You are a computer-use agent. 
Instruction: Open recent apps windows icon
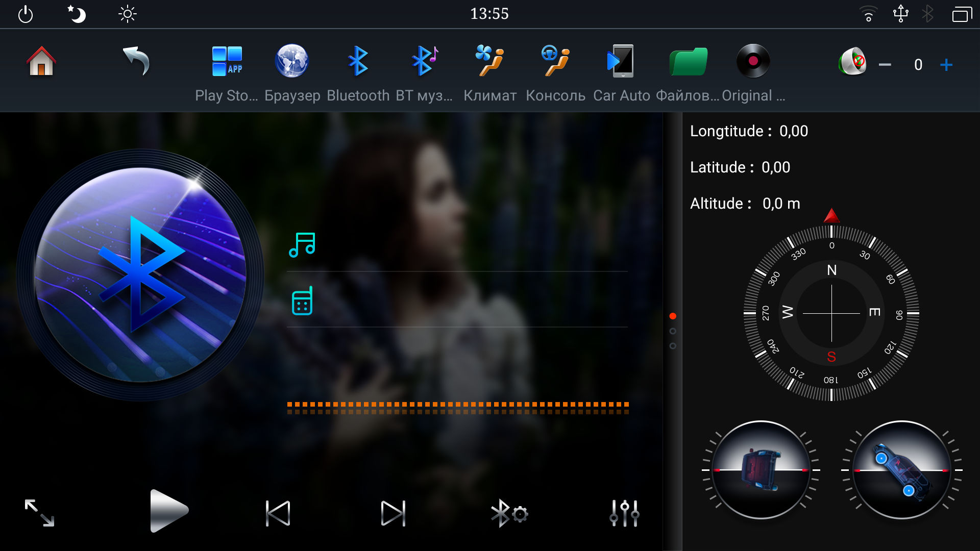pos(962,14)
